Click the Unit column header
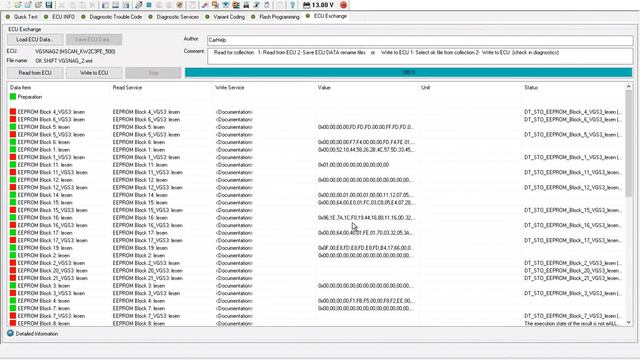Image resolution: width=640 pixels, height=360 pixels. click(425, 87)
